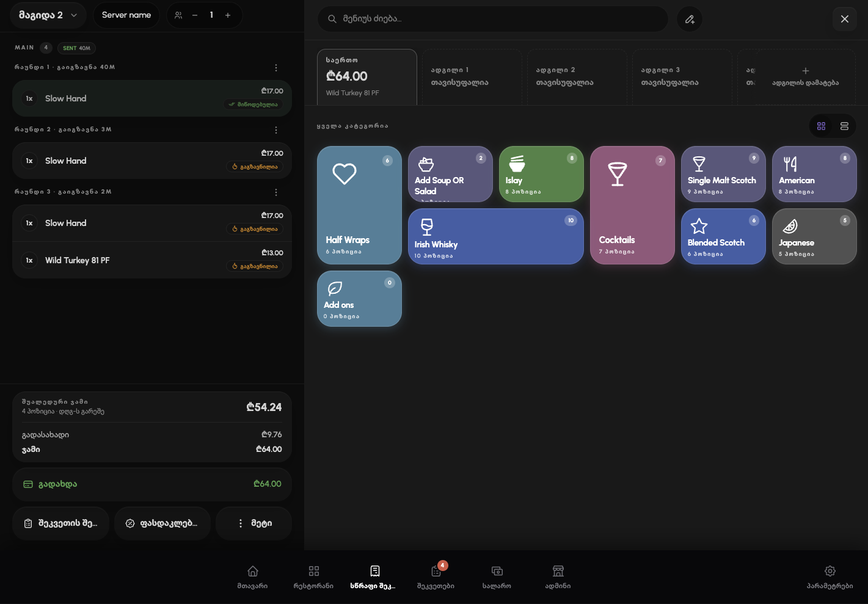Open the მაგიდა 2 table dropdown
This screenshot has height=604, width=868.
(x=48, y=15)
